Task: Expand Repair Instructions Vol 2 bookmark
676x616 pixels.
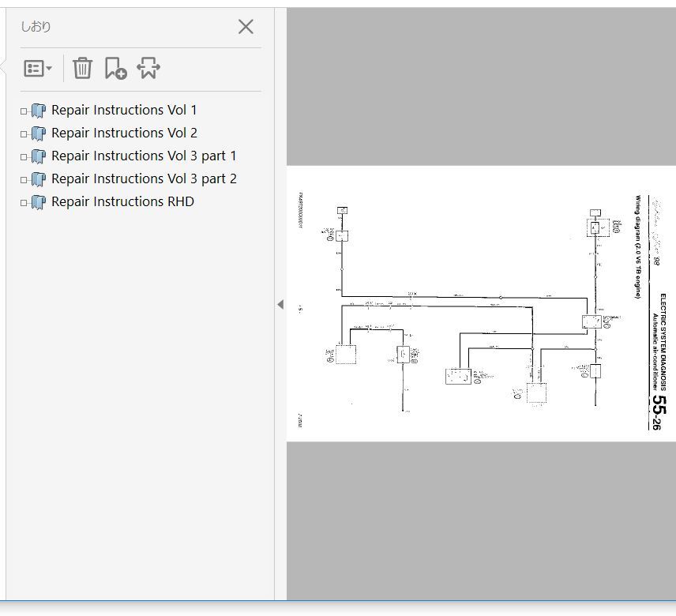Action: click(24, 134)
